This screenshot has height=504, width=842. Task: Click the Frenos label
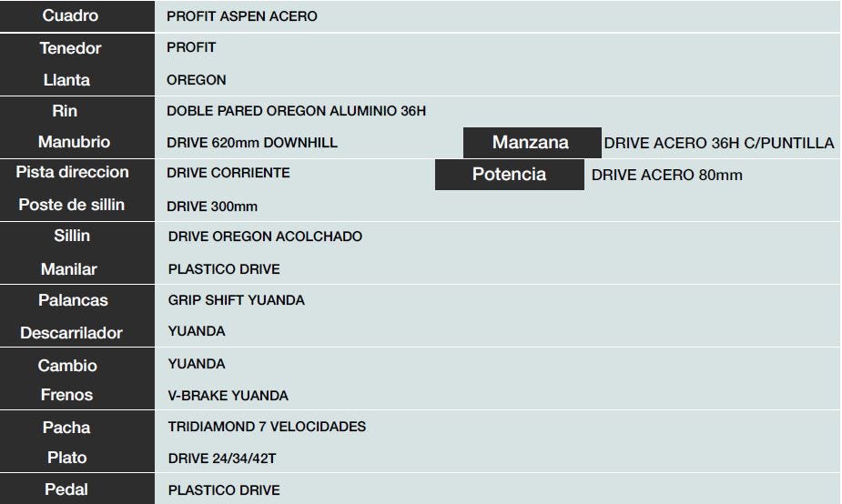click(x=66, y=395)
